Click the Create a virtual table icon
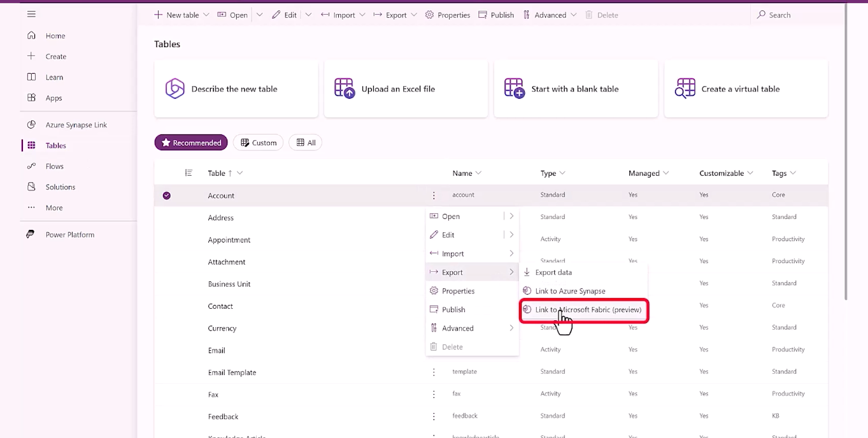The width and height of the screenshot is (868, 438). (685, 88)
